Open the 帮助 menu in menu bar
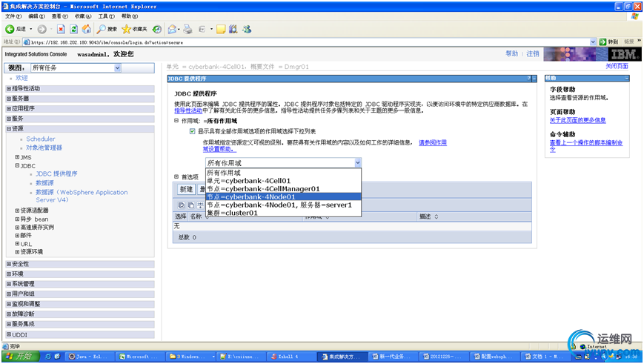The height and width of the screenshot is (364, 644). pyautogui.click(x=130, y=16)
